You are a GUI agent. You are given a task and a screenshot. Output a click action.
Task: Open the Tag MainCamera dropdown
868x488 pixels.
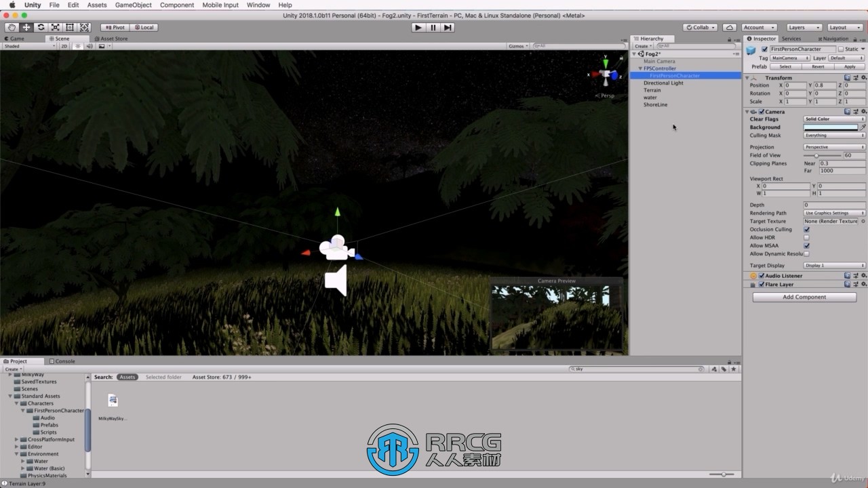pyautogui.click(x=790, y=58)
